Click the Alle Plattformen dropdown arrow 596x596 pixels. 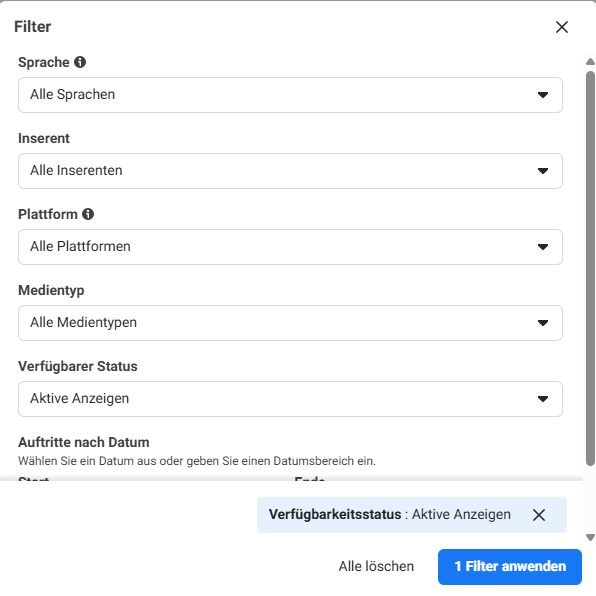click(543, 247)
